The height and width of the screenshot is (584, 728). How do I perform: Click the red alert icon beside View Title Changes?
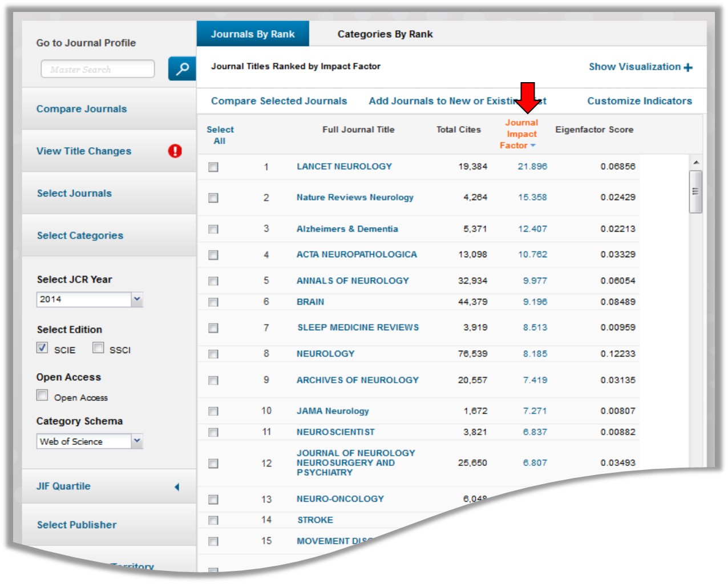pos(175,151)
